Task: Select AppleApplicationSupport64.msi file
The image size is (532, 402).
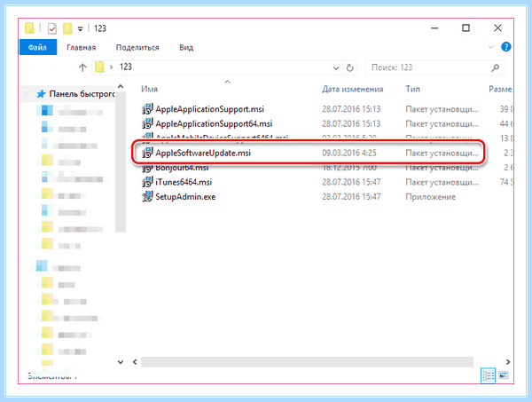Action: tap(214, 123)
